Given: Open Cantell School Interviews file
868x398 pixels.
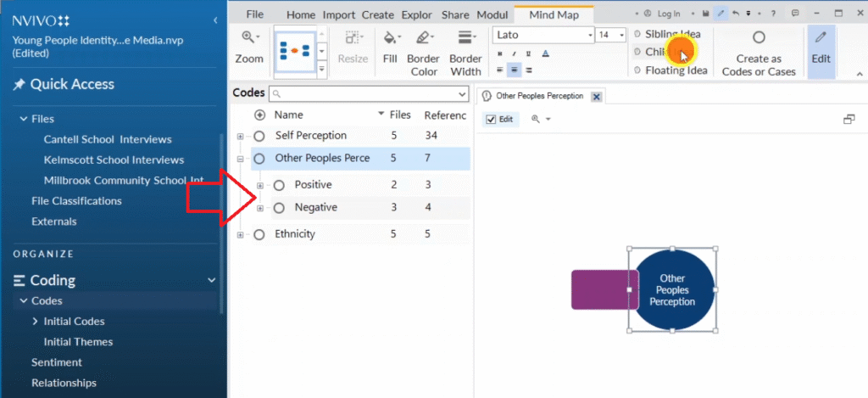Looking at the screenshot, I should click(x=108, y=139).
